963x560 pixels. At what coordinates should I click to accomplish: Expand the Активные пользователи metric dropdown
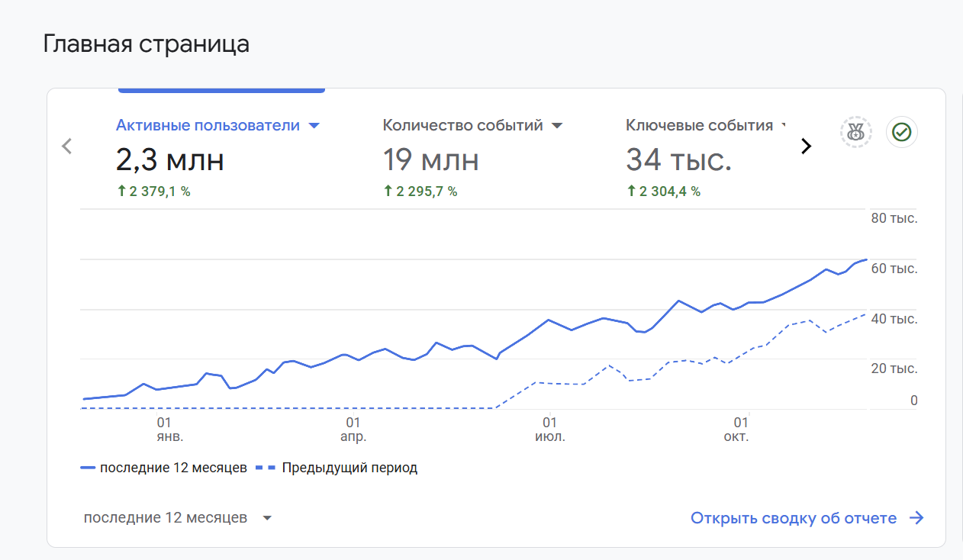(x=314, y=126)
